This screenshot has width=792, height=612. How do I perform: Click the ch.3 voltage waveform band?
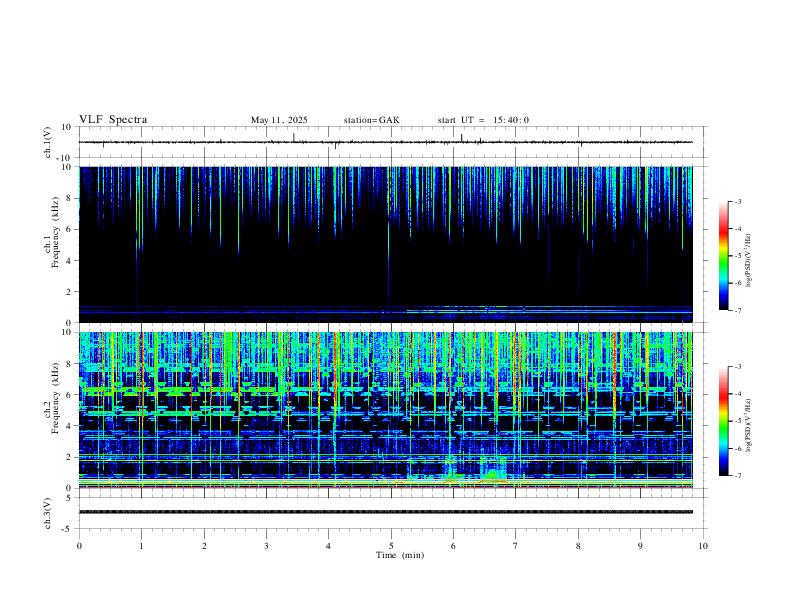(x=385, y=512)
